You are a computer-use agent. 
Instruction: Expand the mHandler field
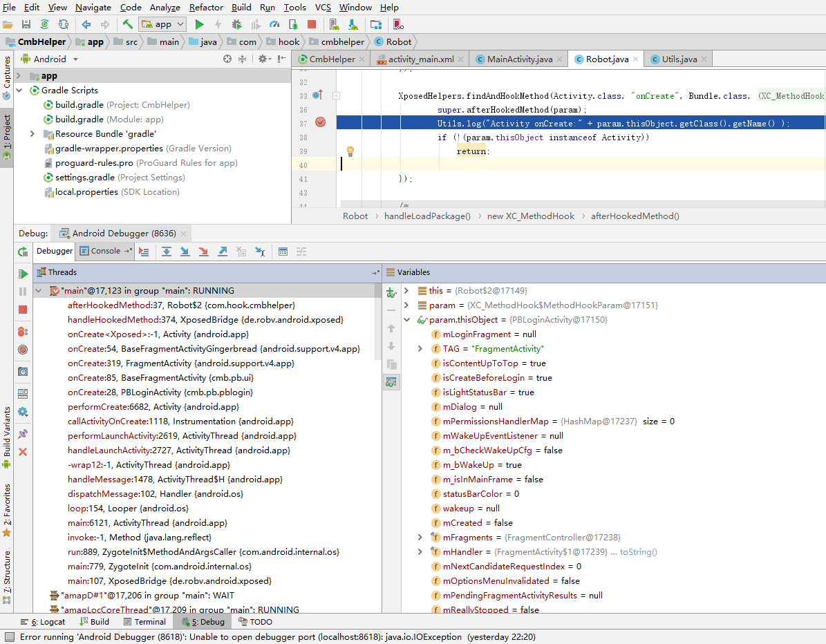420,552
